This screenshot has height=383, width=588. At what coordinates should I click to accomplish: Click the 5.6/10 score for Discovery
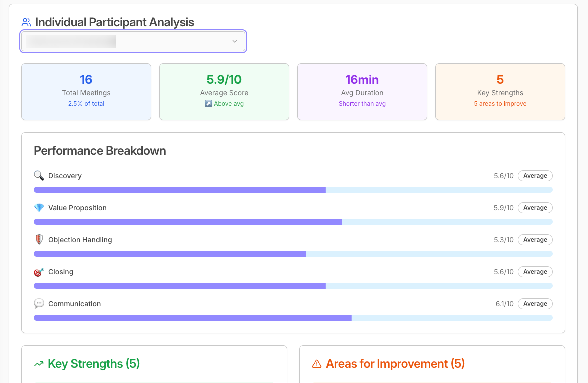[503, 176]
